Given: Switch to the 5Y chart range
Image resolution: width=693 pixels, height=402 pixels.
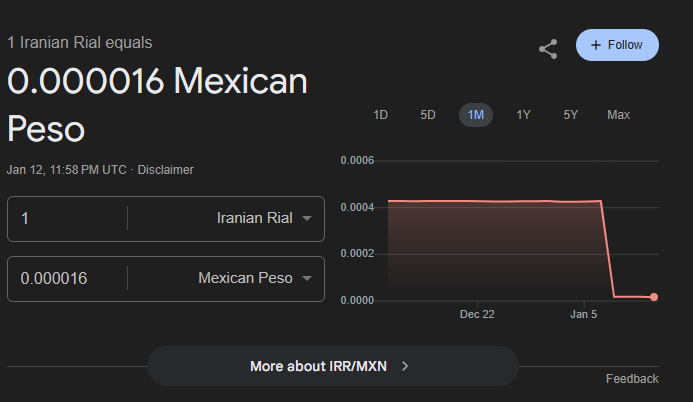Looking at the screenshot, I should [571, 115].
